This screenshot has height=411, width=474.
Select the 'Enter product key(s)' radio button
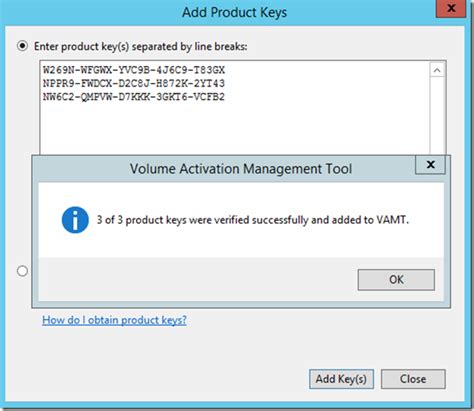tap(22, 46)
